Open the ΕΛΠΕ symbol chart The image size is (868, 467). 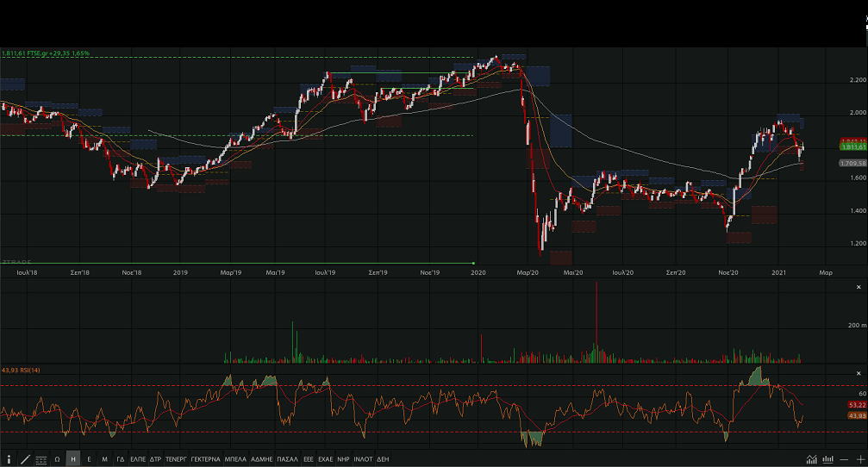pos(138,459)
